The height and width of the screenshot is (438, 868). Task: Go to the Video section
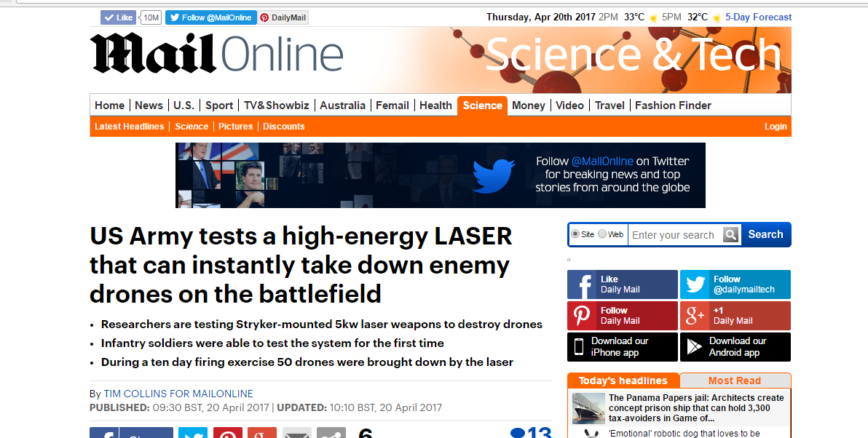tap(569, 105)
